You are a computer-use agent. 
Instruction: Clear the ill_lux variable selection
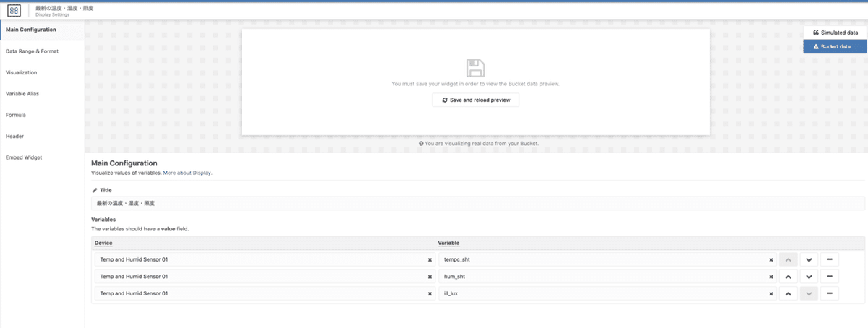click(771, 294)
